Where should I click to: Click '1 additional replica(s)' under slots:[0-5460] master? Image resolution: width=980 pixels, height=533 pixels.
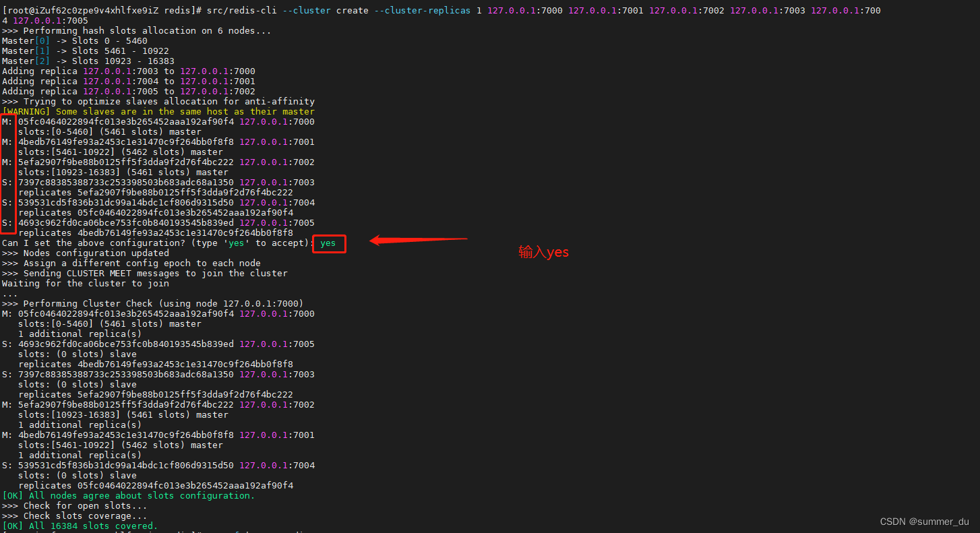tap(80, 334)
